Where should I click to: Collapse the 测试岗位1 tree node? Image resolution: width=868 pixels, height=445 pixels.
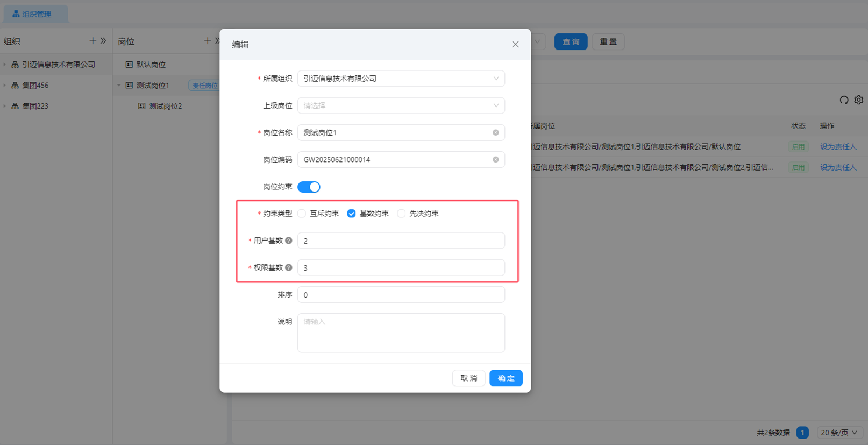click(119, 85)
